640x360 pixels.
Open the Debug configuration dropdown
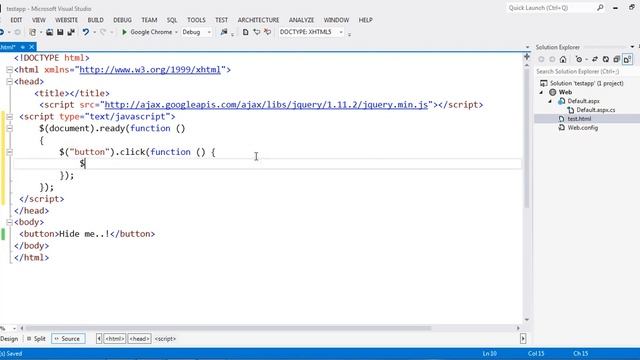pyautogui.click(x=209, y=32)
